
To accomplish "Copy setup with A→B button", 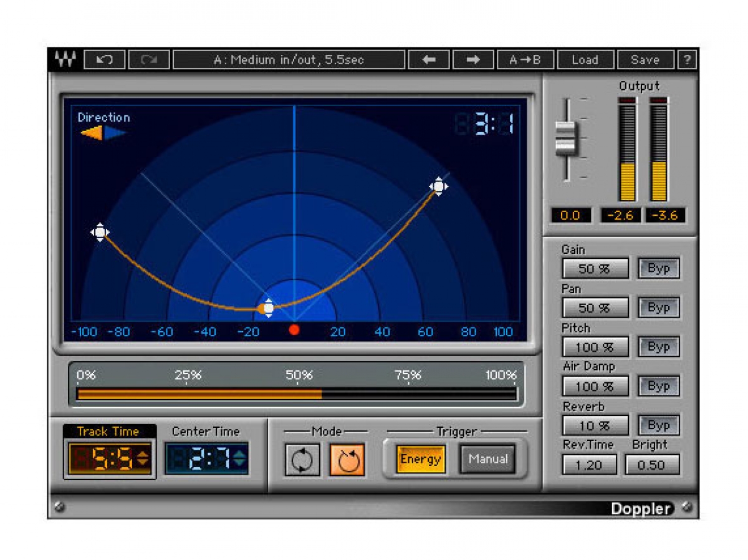I will point(524,60).
